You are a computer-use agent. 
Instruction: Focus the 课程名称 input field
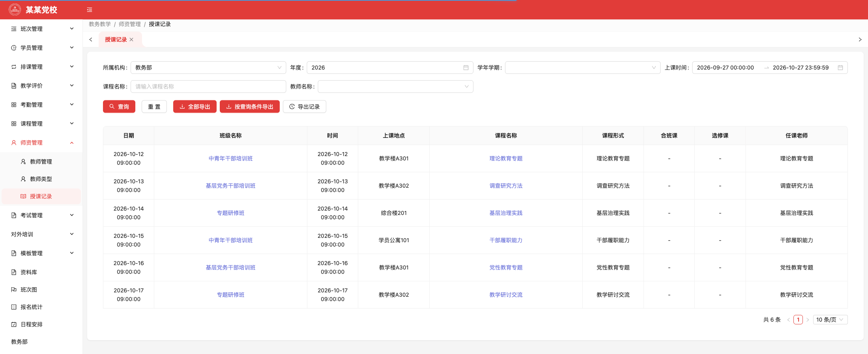click(x=208, y=87)
